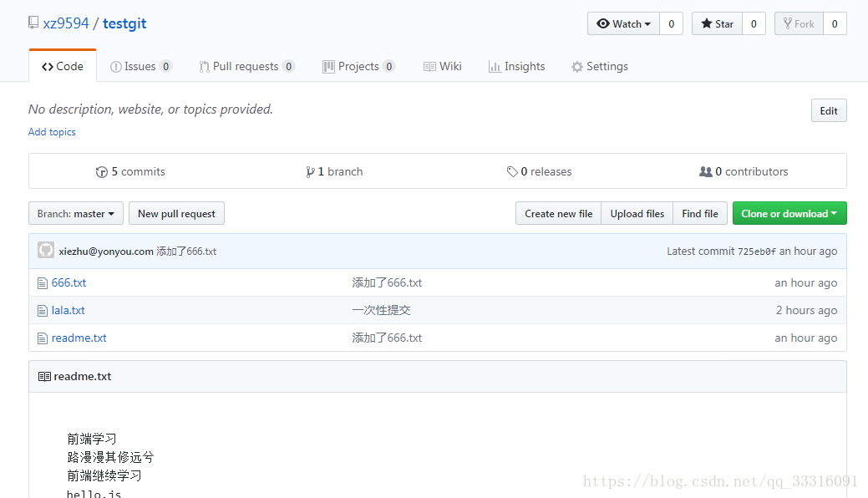
Task: Open the Clone or download dropdown
Action: pos(789,214)
